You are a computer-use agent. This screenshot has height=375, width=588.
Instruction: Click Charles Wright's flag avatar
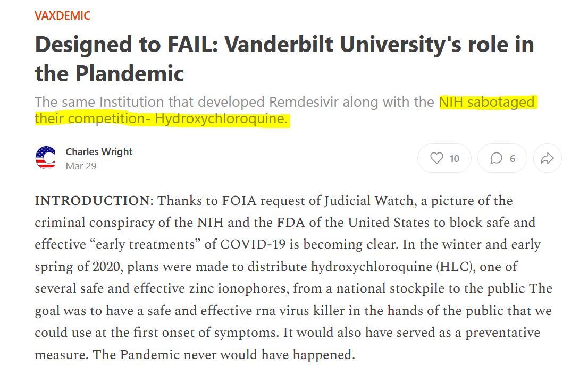coord(46,158)
